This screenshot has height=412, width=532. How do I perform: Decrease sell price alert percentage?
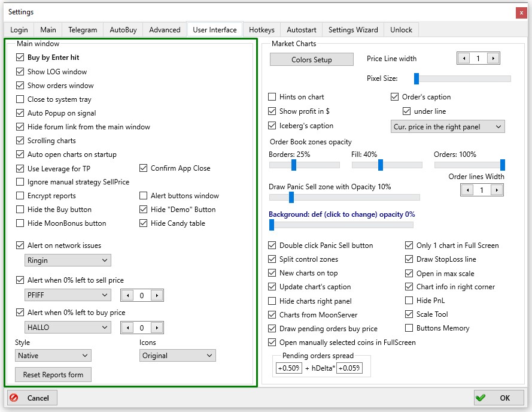(127, 295)
